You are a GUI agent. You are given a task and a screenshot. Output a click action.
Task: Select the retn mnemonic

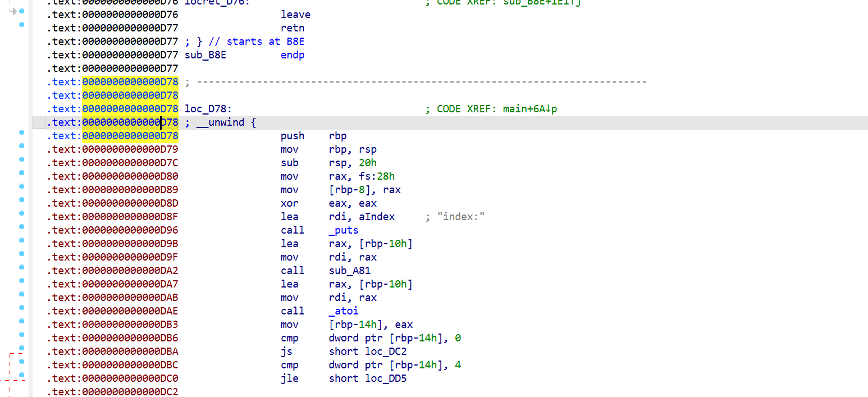point(293,28)
